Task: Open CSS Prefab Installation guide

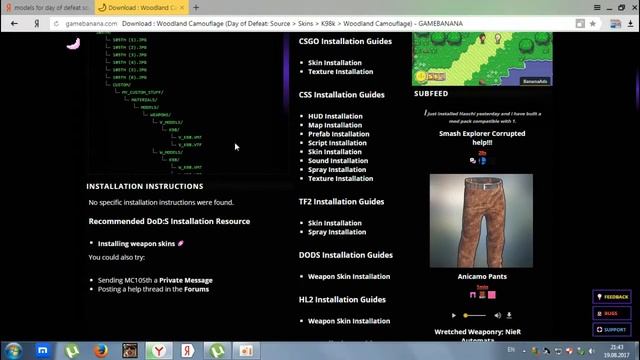Action: (338, 134)
